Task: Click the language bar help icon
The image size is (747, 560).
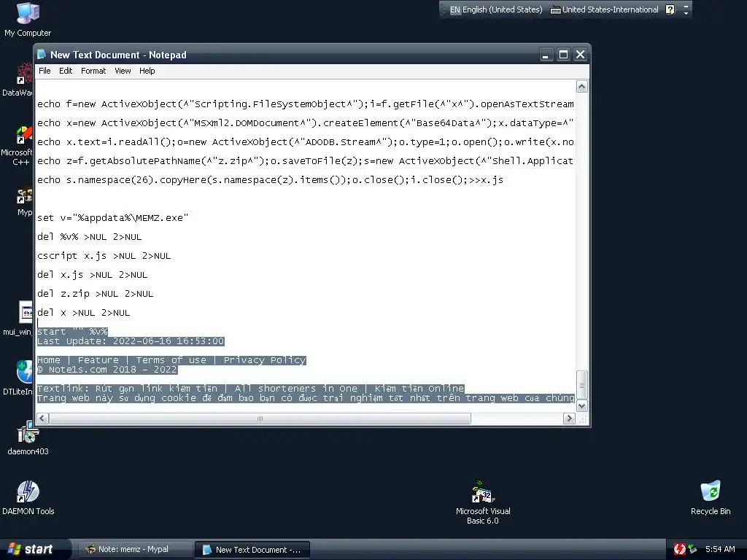Action: pyautogui.click(x=670, y=9)
